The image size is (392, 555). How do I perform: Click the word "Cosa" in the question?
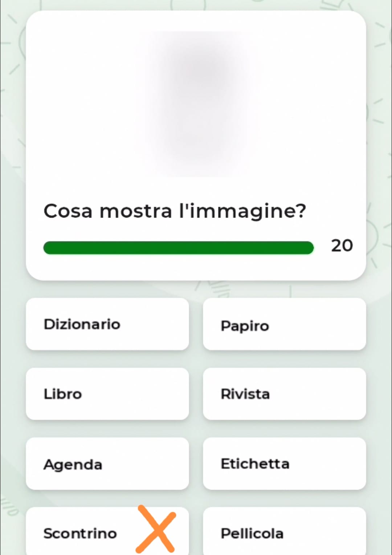[68, 211]
